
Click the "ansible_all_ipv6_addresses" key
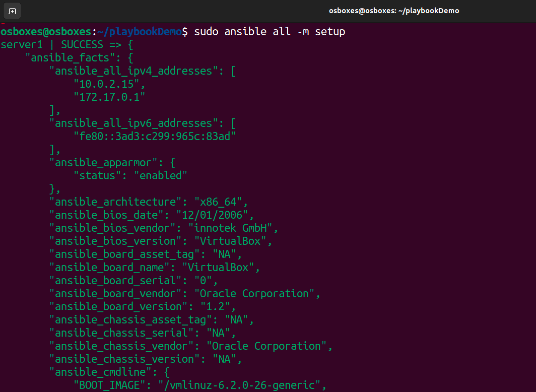point(133,123)
